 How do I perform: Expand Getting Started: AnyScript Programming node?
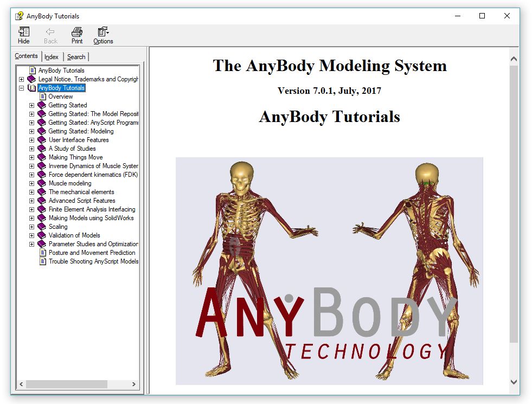(x=31, y=123)
